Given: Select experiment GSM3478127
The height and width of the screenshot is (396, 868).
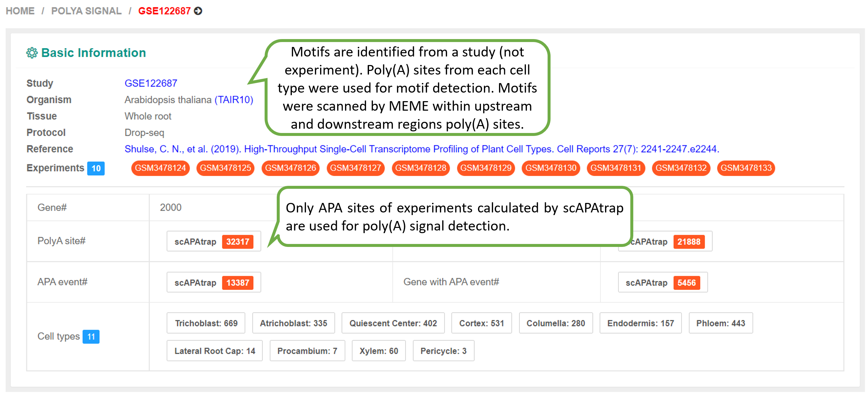Looking at the screenshot, I should (x=356, y=168).
